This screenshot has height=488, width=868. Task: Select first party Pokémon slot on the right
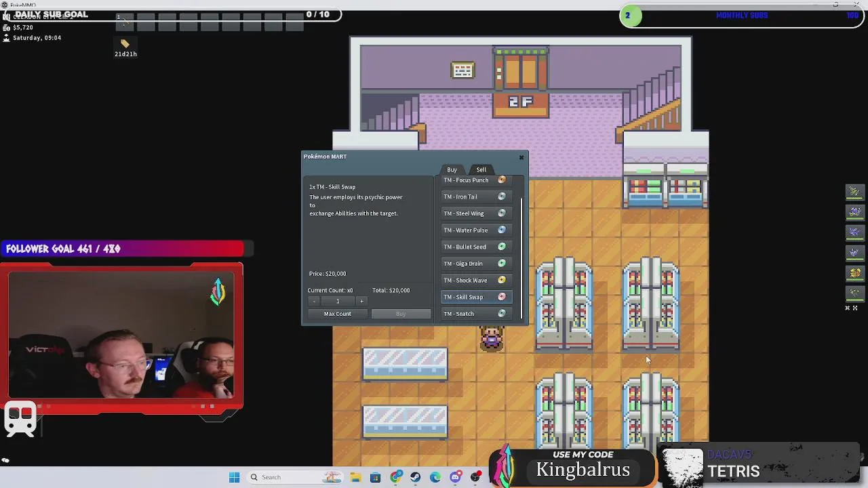point(854,192)
